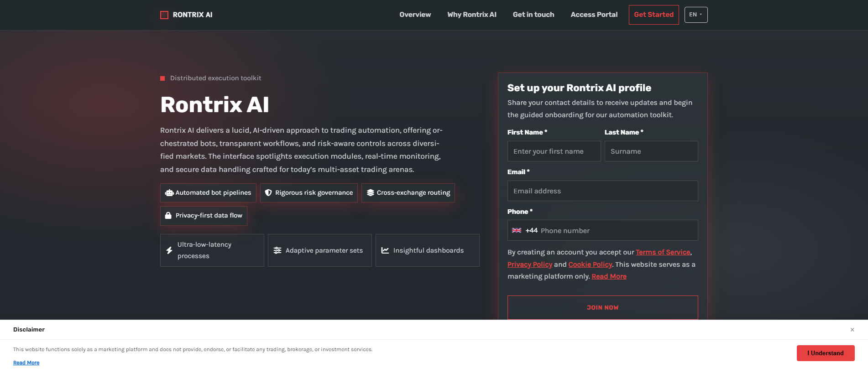The image size is (868, 373).
Task: Click the lightning bolt icon for Ultra-low-latency processes
Action: (169, 250)
